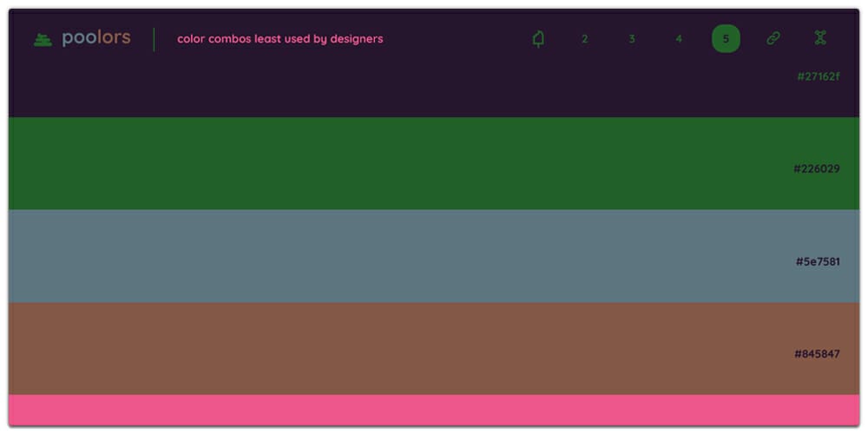Click the green poolors logo icon

tap(43, 39)
